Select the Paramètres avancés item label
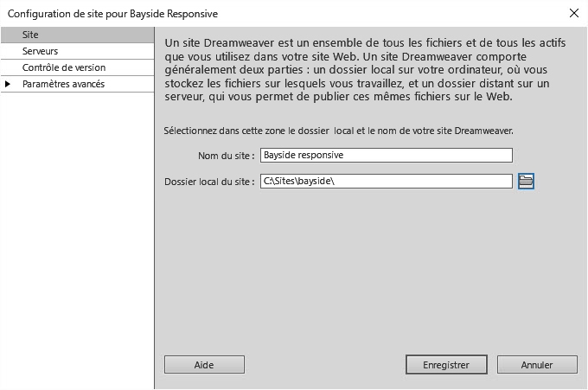 [x=64, y=84]
